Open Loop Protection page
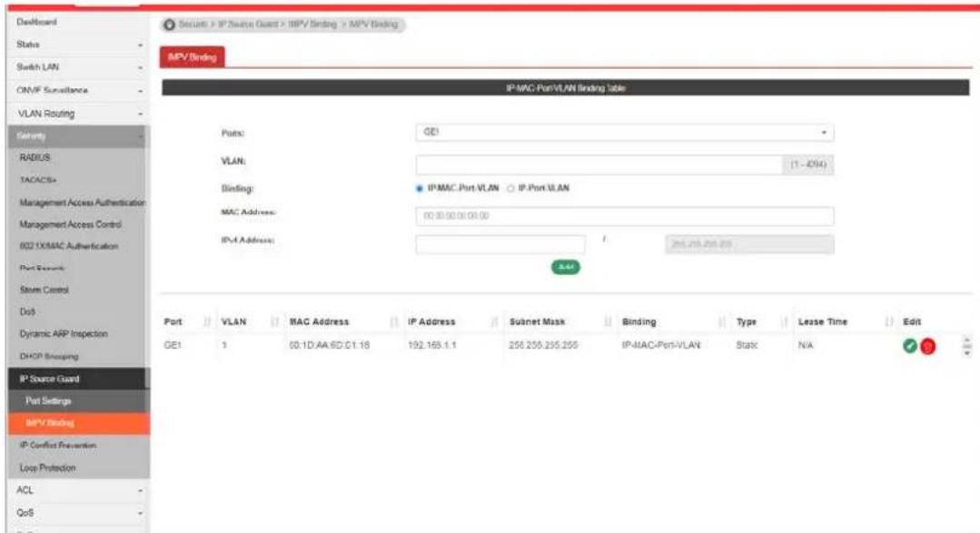 click(x=47, y=468)
